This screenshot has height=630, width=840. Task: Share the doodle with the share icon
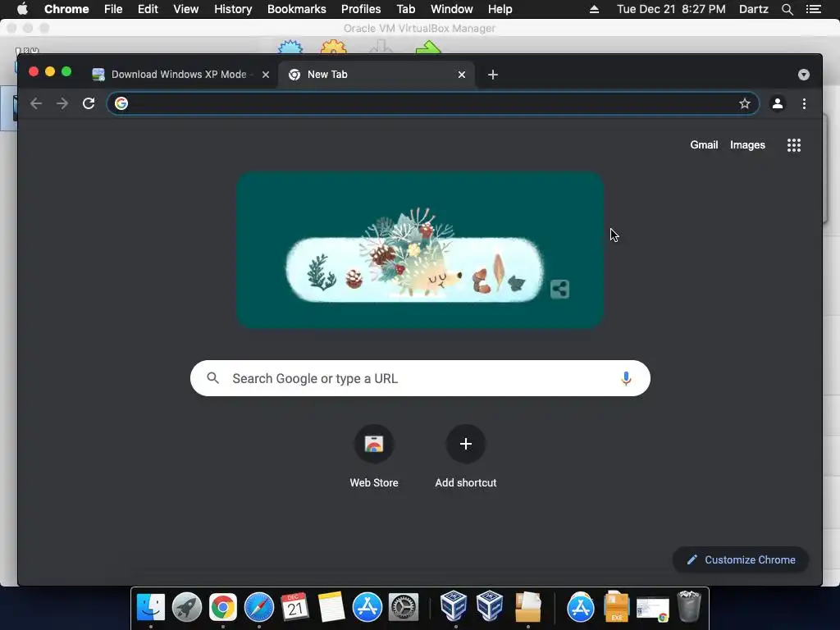click(x=559, y=290)
